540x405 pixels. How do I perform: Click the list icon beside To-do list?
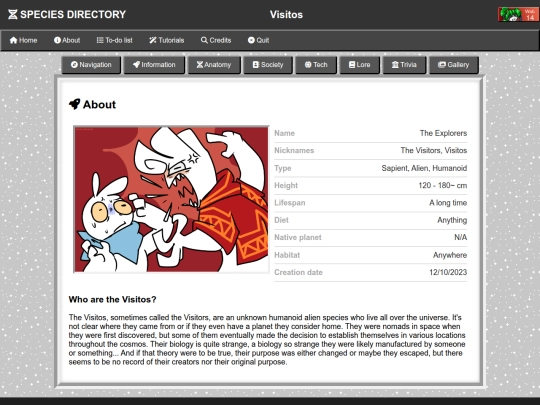tap(100, 40)
